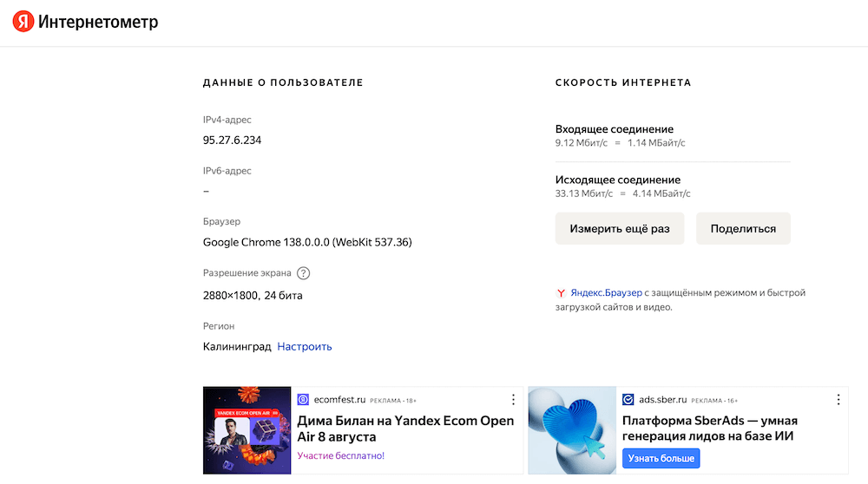Open the Интернетометр header title
The width and height of the screenshot is (868, 484).
pos(98,22)
